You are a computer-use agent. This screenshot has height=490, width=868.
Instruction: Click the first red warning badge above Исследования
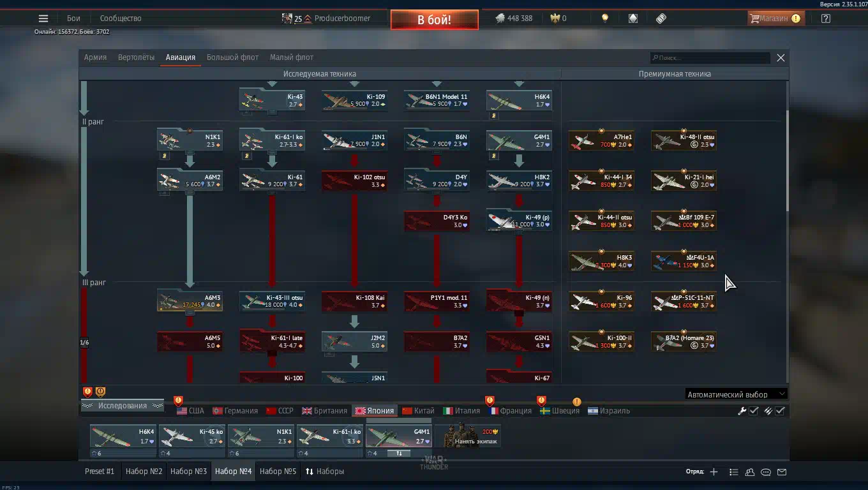click(x=87, y=392)
